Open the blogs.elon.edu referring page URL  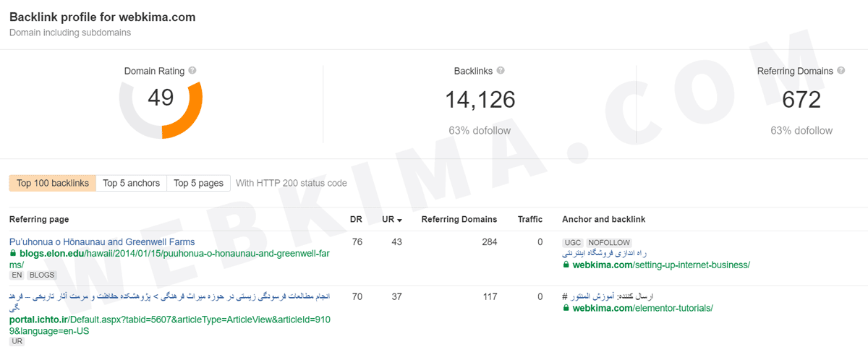point(169,259)
